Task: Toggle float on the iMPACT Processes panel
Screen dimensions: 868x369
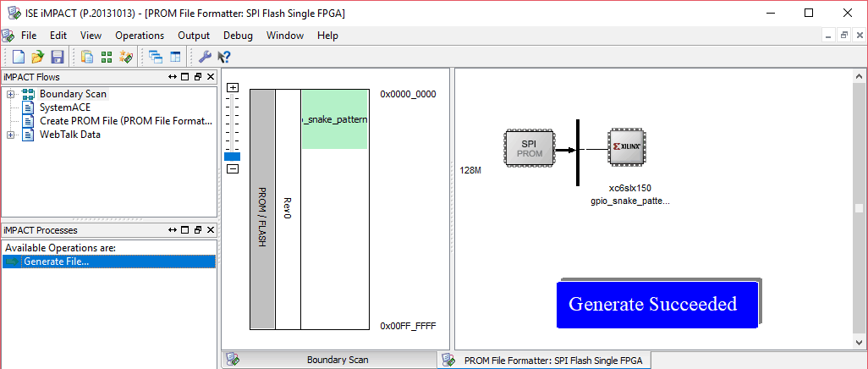Action: click(198, 230)
